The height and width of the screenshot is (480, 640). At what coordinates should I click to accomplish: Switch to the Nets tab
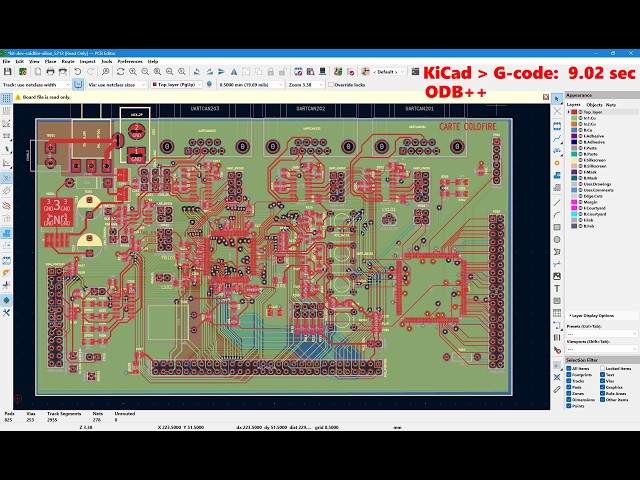point(611,105)
